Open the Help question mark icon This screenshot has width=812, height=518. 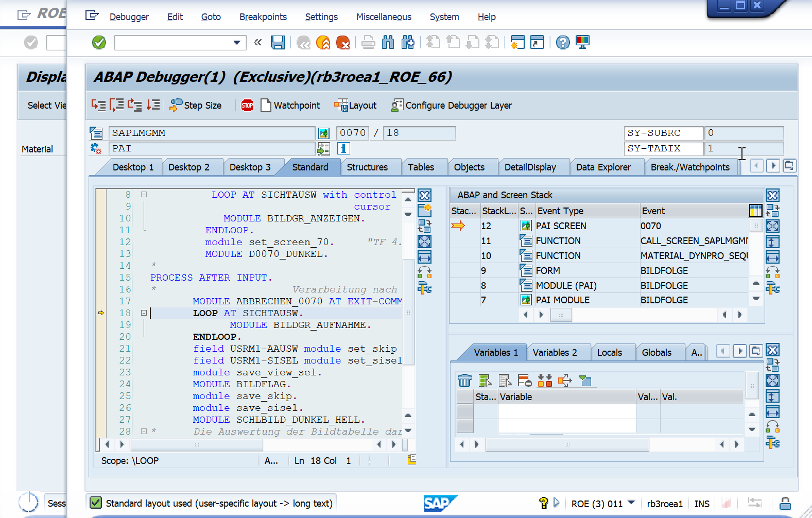(563, 42)
